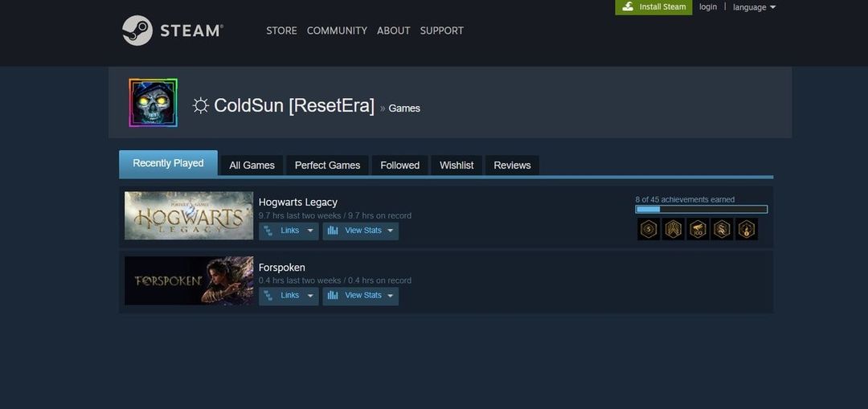The image size is (868, 409).
Task: Open the achievement badge showing 100
Action: 698,229
